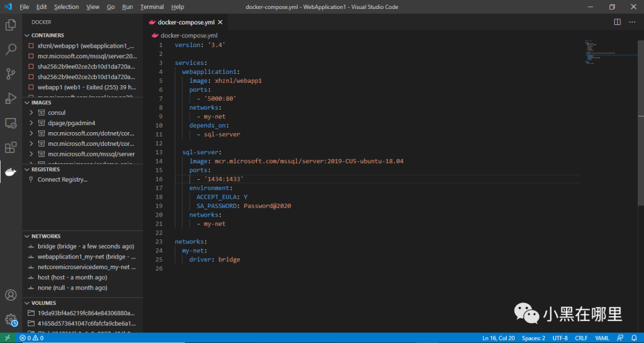Click the volume icon beside 41658d573641047c volume

pyautogui.click(x=31, y=323)
